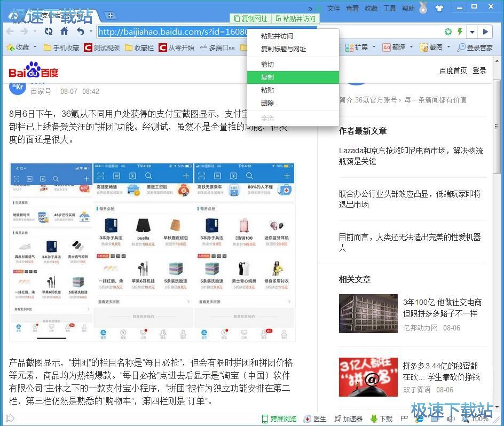The image size is (504, 426).
Task: Open the 从零开始 bookmark
Action: [177, 48]
